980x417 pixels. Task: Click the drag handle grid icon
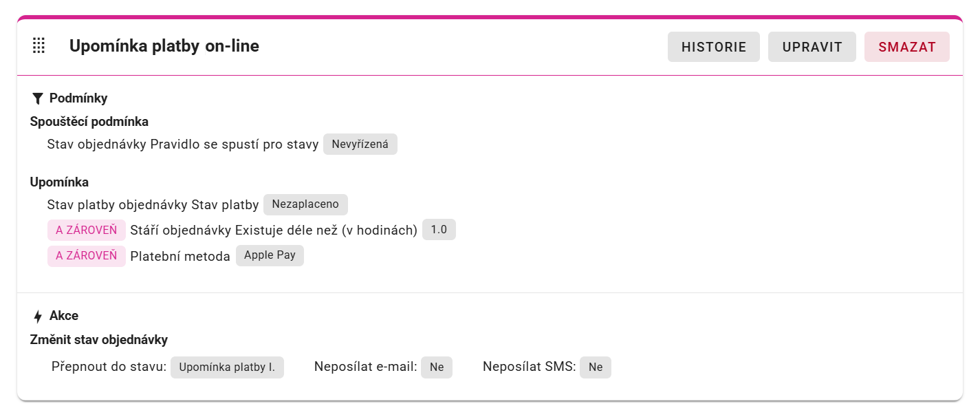coord(39,46)
